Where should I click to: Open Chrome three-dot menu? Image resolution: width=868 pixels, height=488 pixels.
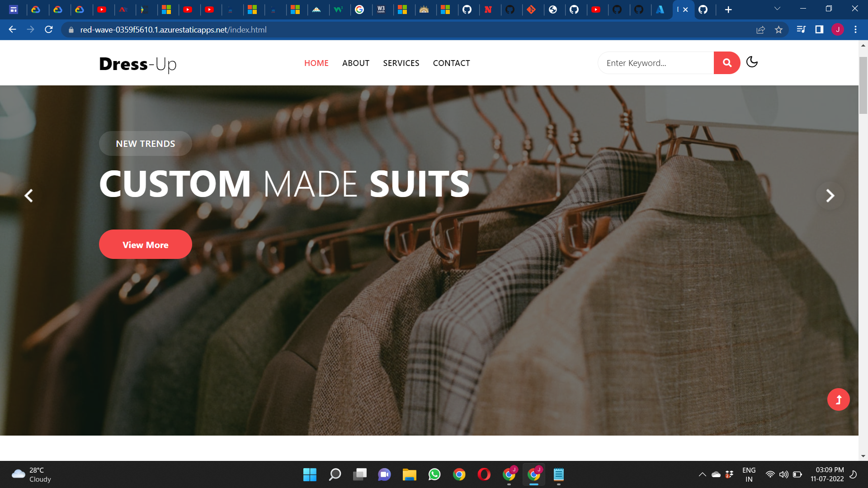tap(855, 30)
